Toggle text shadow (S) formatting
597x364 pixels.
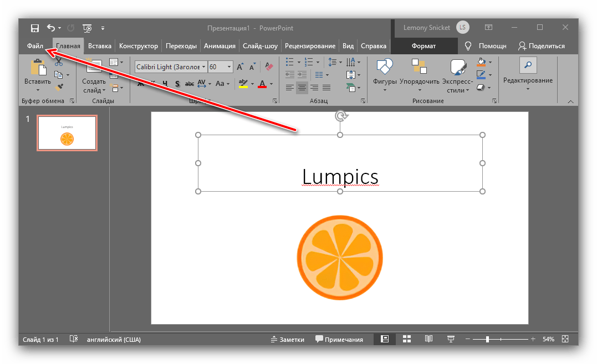(177, 84)
